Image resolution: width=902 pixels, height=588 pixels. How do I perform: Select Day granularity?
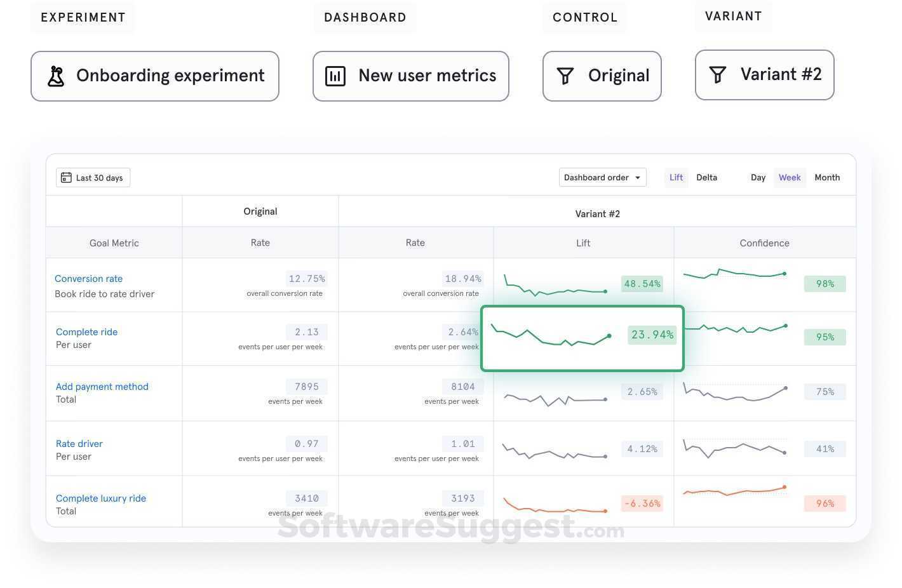click(758, 177)
